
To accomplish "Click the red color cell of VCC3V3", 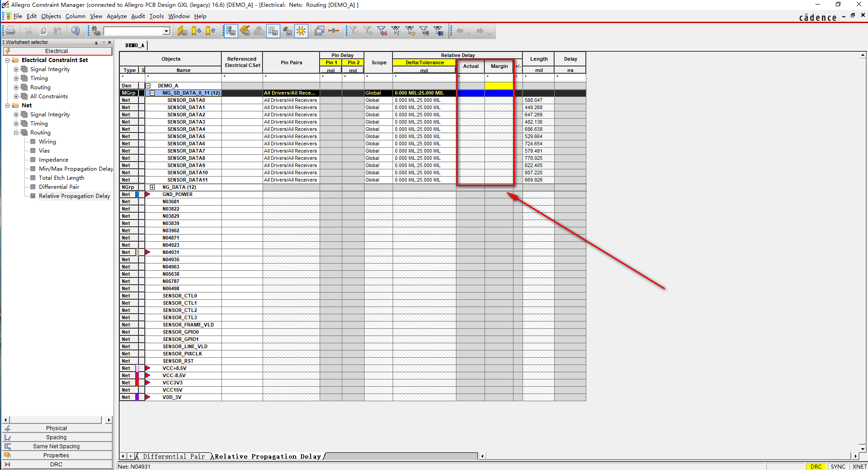I will tap(137, 383).
